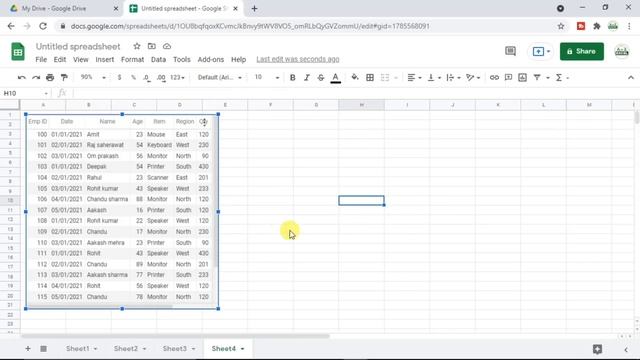Open the Help menu
This screenshot has height=360, width=640.
238,60
